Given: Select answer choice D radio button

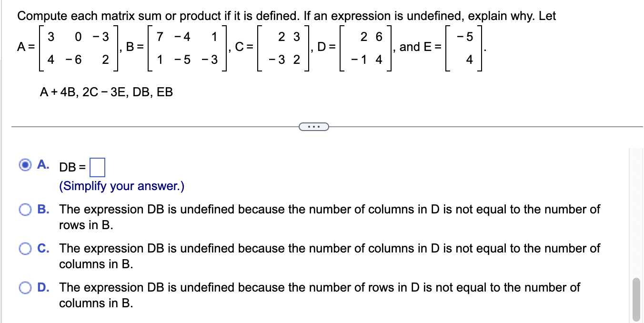Looking at the screenshot, I should point(25,287).
